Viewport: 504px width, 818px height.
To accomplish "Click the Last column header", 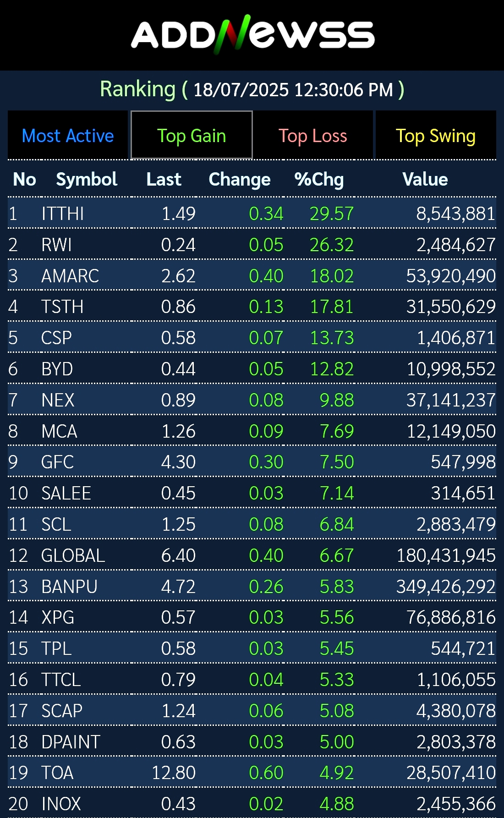I will 164,179.
